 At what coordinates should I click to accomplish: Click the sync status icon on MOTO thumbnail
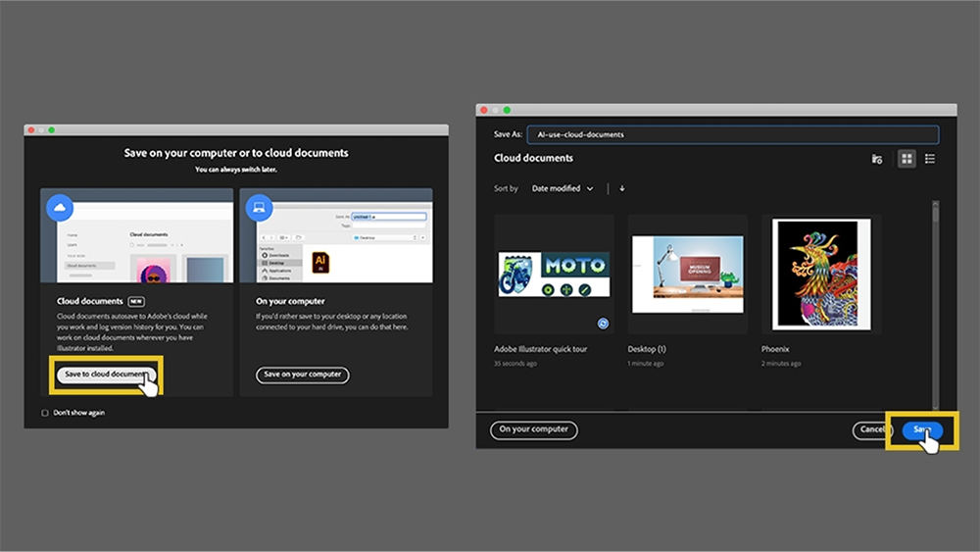point(603,324)
